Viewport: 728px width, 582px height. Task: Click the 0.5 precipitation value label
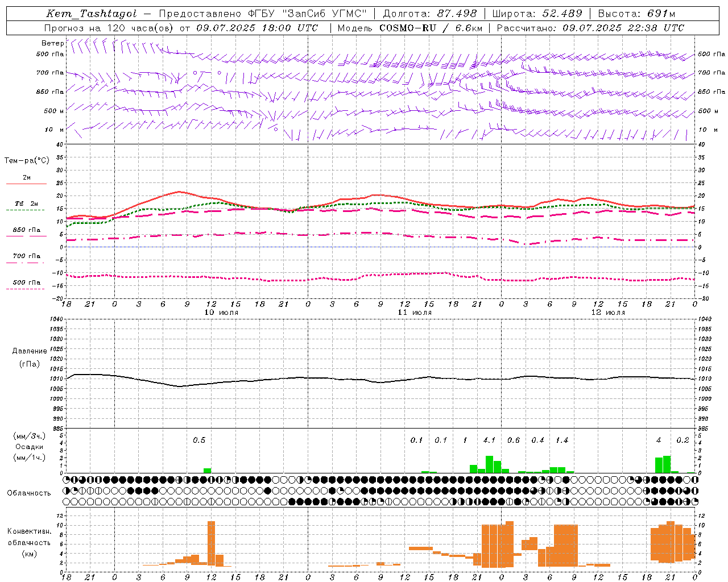199,440
